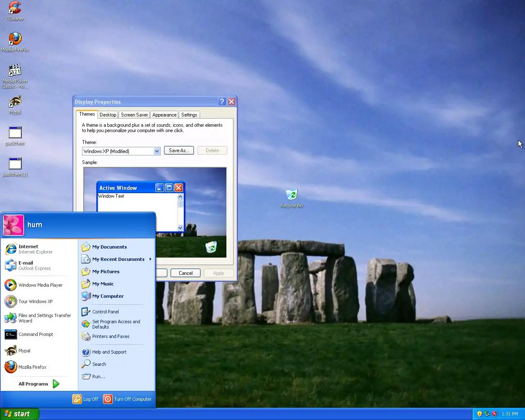Open the Theme dropdown list
Image resolution: width=525 pixels, height=420 pixels.
tap(157, 151)
